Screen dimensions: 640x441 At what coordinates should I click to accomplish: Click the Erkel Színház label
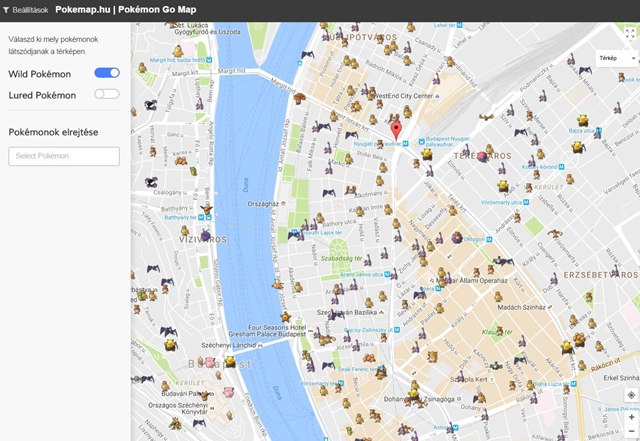point(621,378)
